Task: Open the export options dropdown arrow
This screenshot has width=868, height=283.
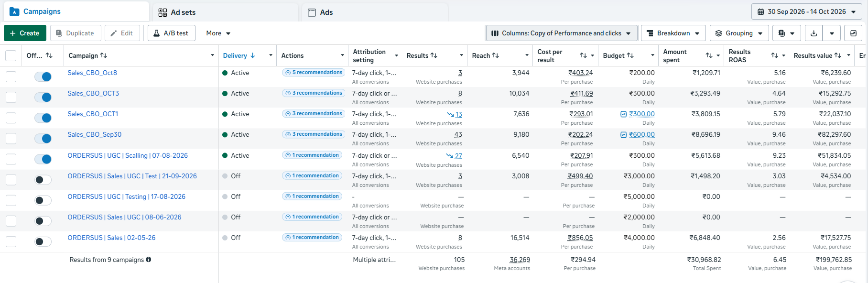Action: [x=832, y=33]
